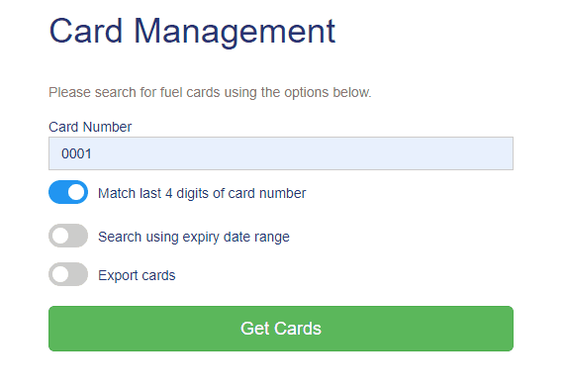This screenshot has height=392, width=565.
Task: Click the green Get Cards button
Action: (x=281, y=329)
